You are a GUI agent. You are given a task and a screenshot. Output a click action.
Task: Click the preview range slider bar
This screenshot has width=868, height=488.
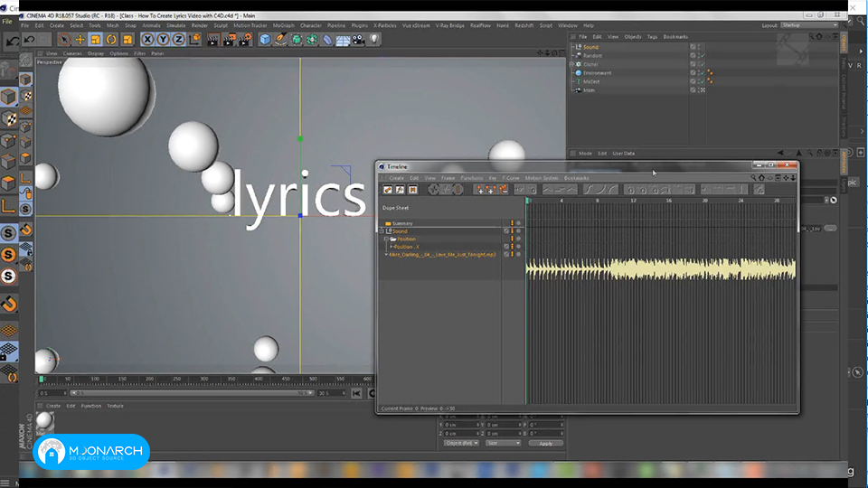tap(192, 393)
